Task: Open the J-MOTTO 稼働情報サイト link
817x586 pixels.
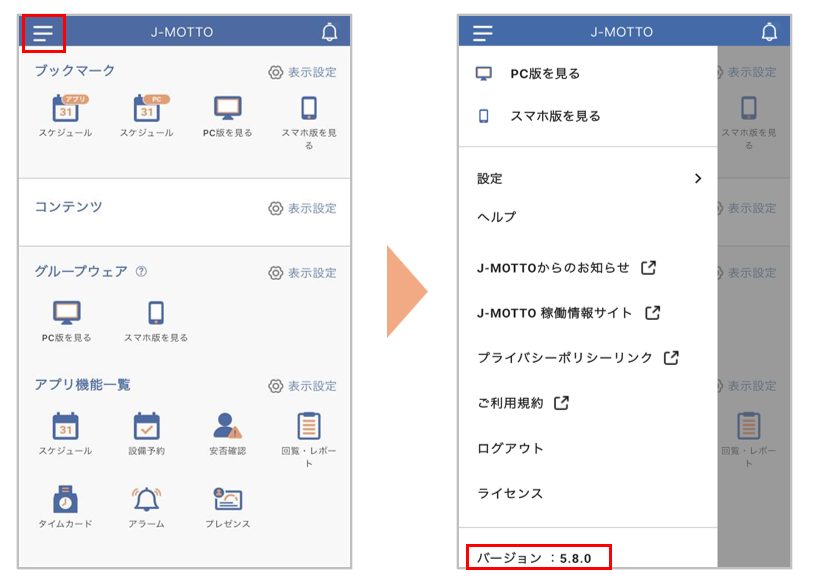Action: tap(568, 313)
